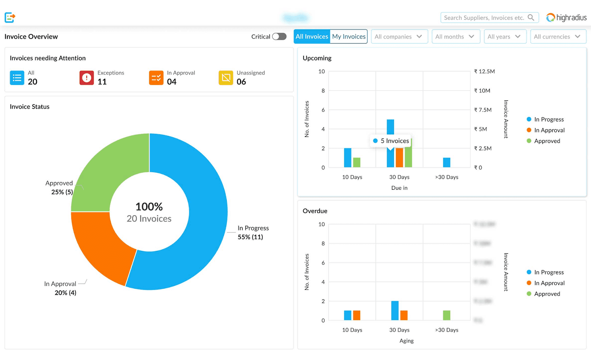Viewport: 591px width, 364px height.
Task: Click the 'In Approval 20% (4)' donut label
Action: click(60, 288)
